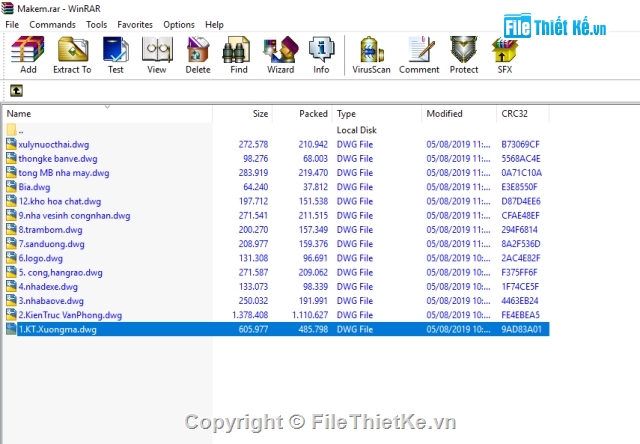Click icon of thongke banve.dwg
The width and height of the screenshot is (640, 444).
[11, 158]
